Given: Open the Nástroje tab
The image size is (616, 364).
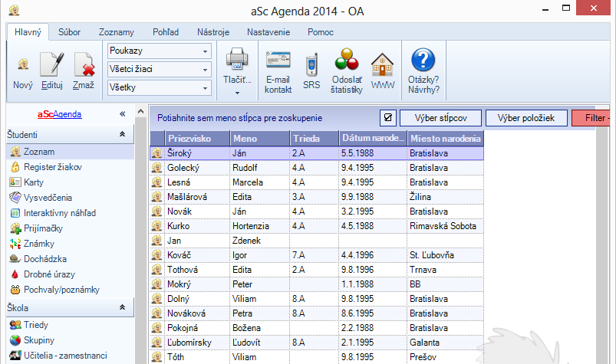Looking at the screenshot, I should click(213, 32).
